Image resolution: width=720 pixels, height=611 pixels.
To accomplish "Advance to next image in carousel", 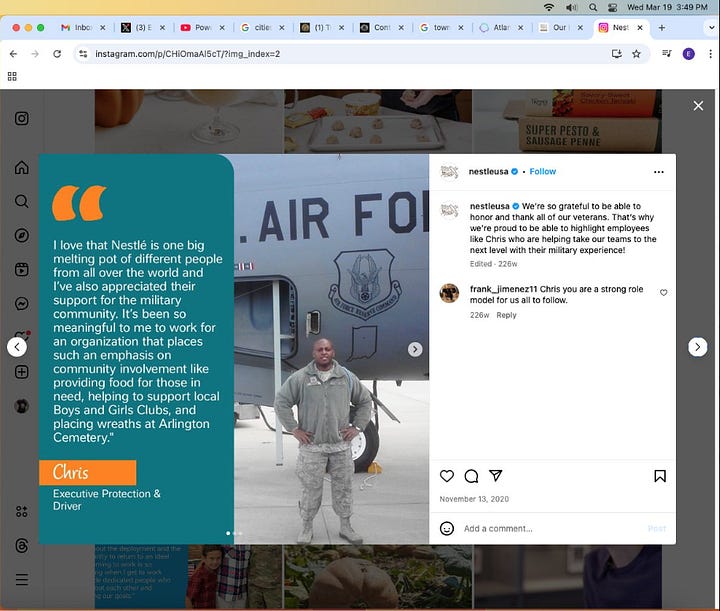I will [x=415, y=349].
